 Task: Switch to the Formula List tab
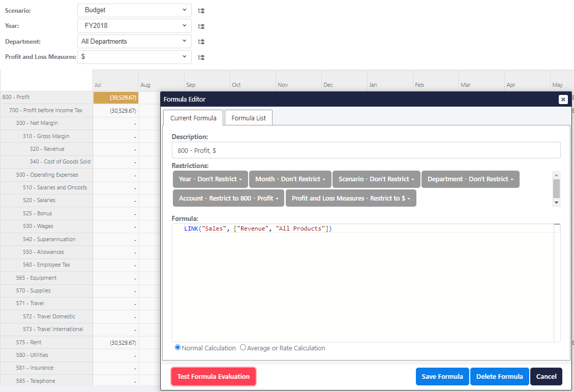click(x=249, y=118)
